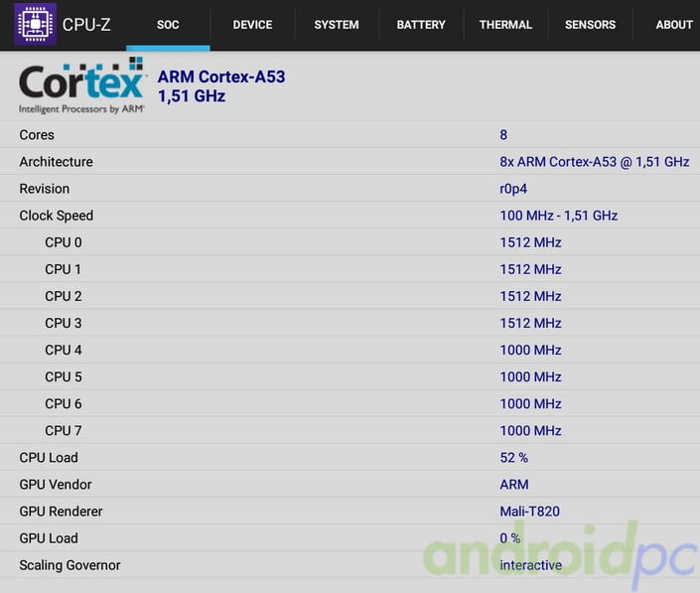
Task: Click the 8x ARM Cortex-A53 @ 1,51 GHz value
Action: pyautogui.click(x=594, y=162)
